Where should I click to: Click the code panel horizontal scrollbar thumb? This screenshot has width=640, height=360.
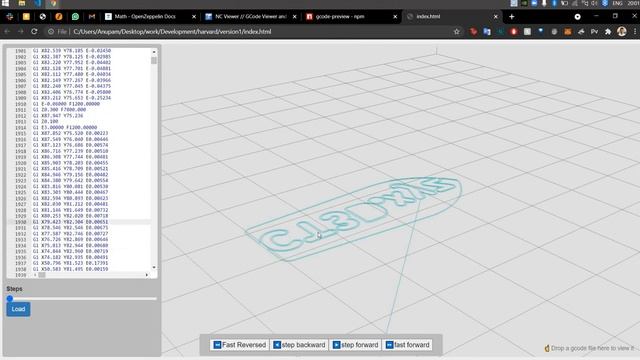[x=42, y=275]
